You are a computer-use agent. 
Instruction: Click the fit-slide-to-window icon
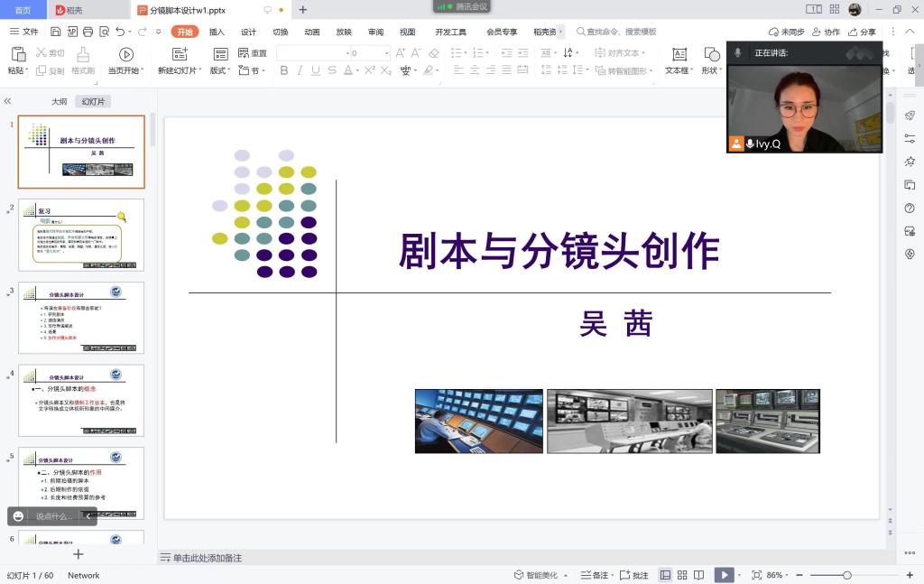[756, 575]
